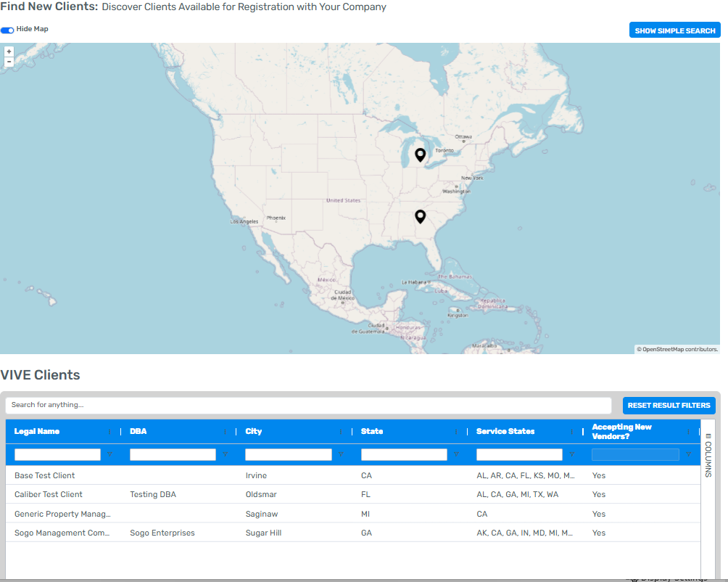
Task: Sort by Service States column header
Action: tap(505, 432)
